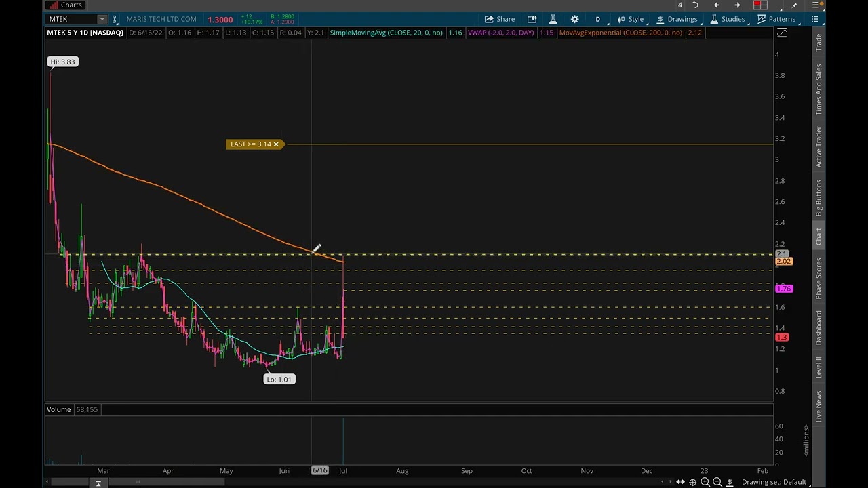
Task: Open chart settings gear icon
Action: [574, 19]
